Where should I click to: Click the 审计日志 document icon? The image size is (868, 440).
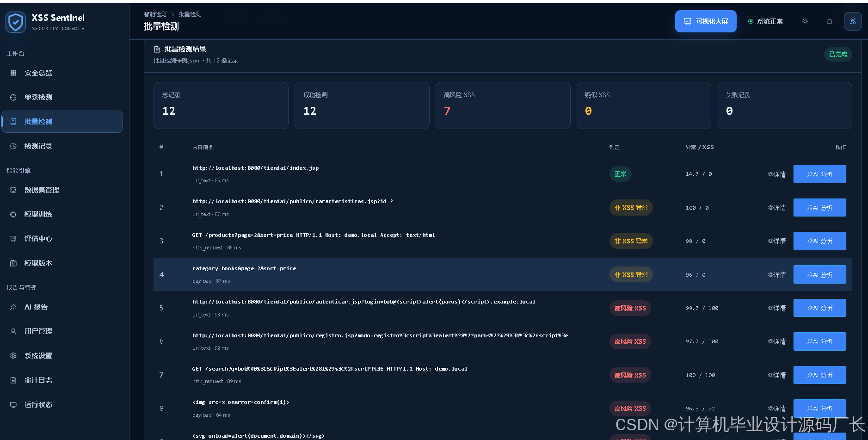[x=13, y=380]
